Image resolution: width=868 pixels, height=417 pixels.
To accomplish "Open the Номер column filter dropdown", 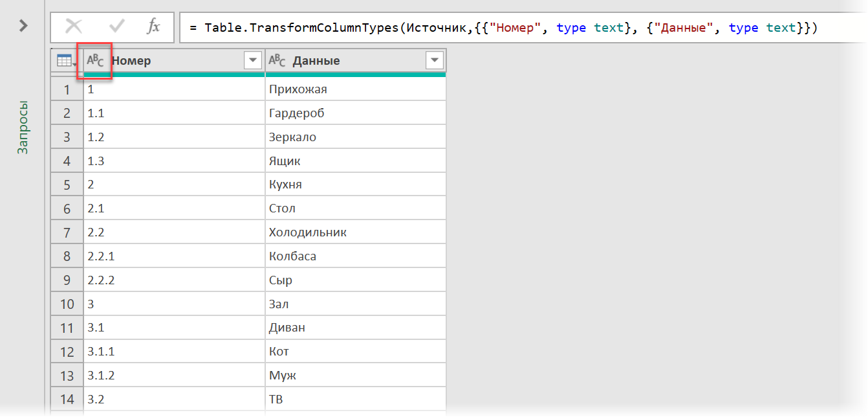I will click(252, 61).
